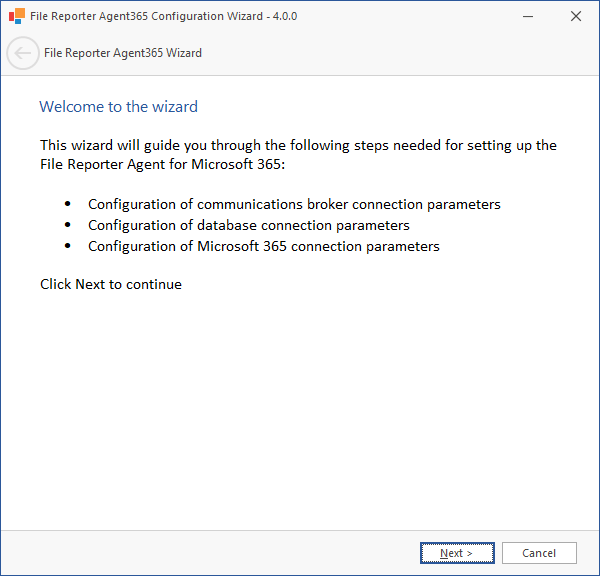Click the Microsoft 365 connection parameters item
The width and height of the screenshot is (600, 576).
click(x=264, y=246)
